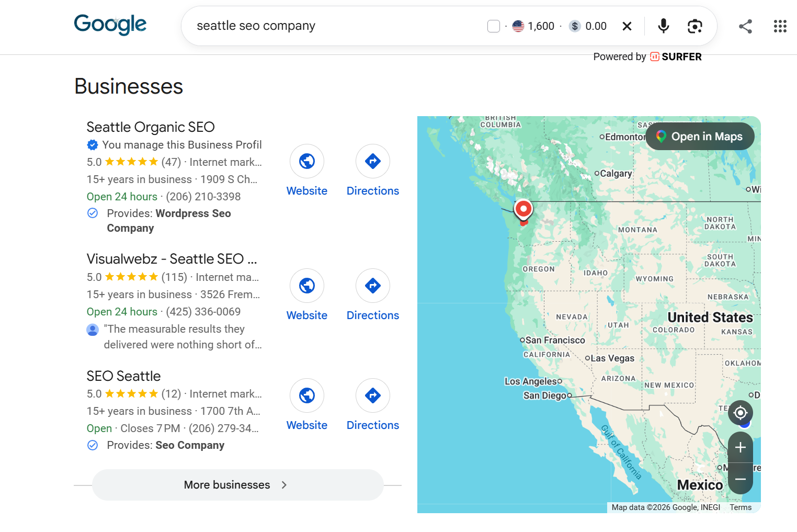
Task: Get directions icon for Seattle Organic SEO
Action: coord(373,161)
